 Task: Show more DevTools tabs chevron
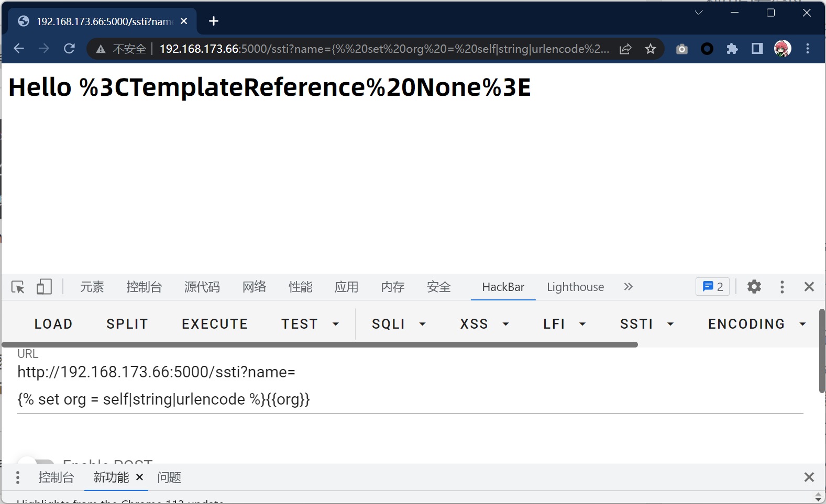coord(628,287)
